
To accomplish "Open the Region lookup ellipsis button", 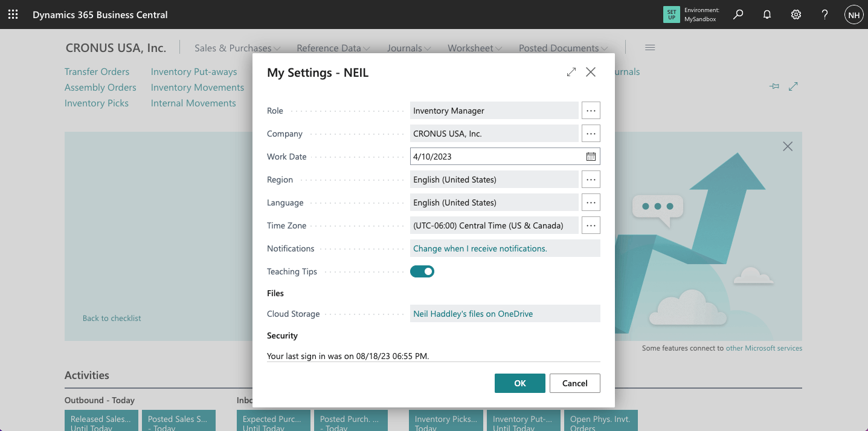I will 591,180.
